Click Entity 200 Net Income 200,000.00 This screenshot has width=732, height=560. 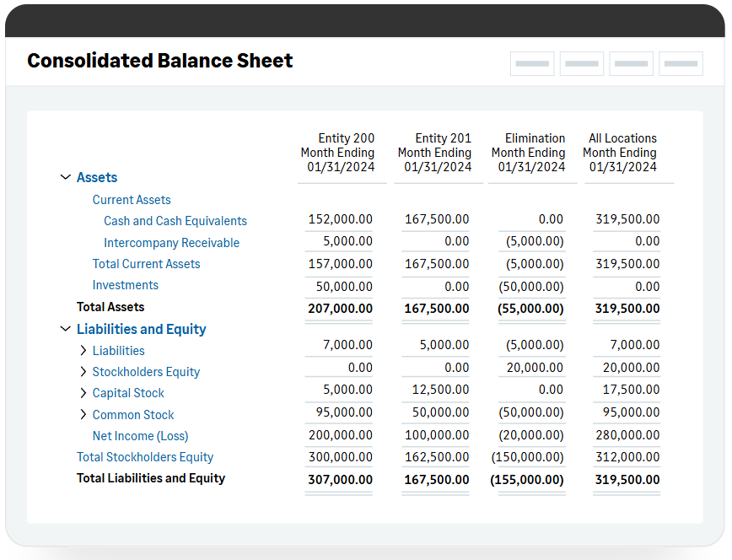point(341,435)
